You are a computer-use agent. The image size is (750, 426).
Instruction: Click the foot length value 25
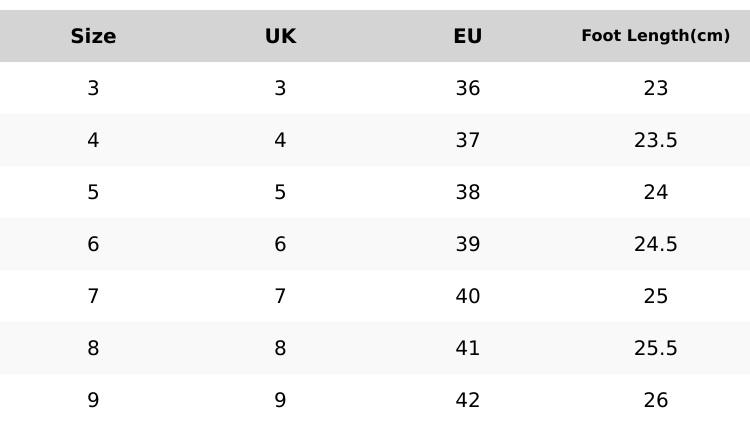pyautogui.click(x=656, y=296)
